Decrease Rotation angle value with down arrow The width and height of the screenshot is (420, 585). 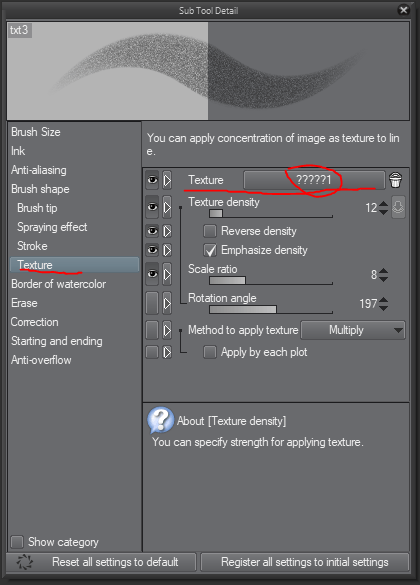coord(383,308)
